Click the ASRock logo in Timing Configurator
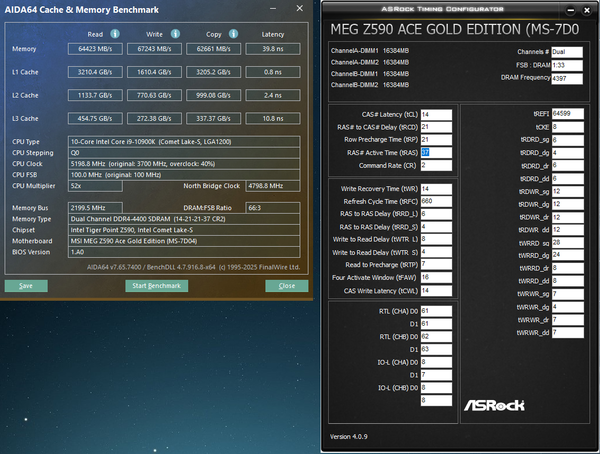Image resolution: width=600 pixels, height=454 pixels. 494,405
